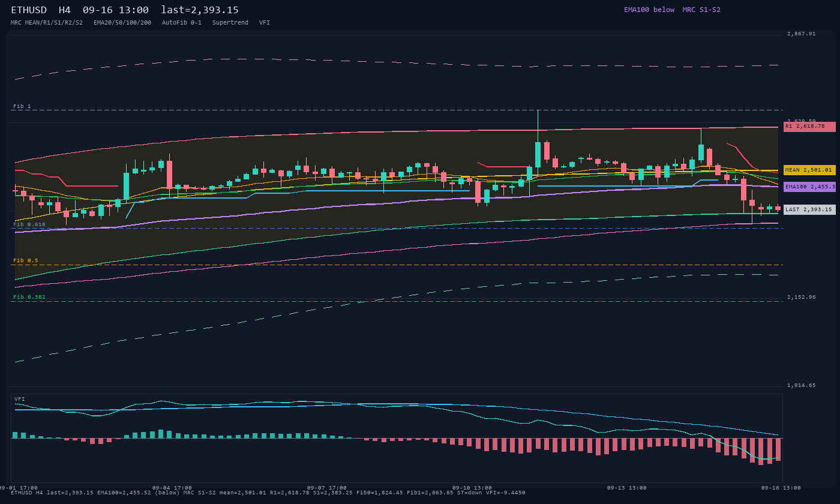Image resolution: width=840 pixels, height=504 pixels.
Task: Select the Supertrend indicator label
Action: click(x=230, y=23)
